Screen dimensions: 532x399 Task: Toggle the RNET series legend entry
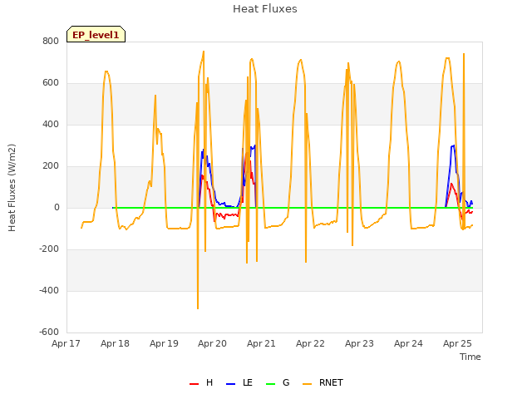tap(323, 382)
